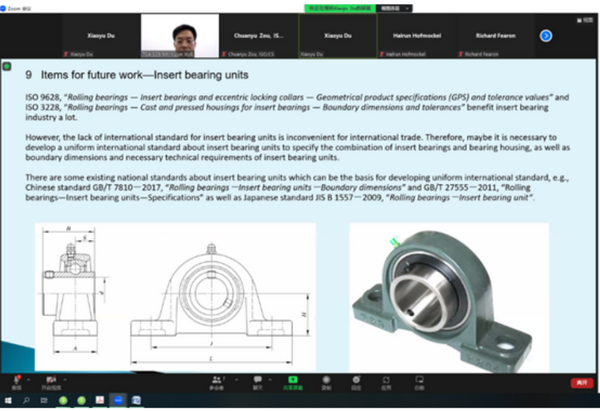This screenshot has width=600, height=411.
Task: Select the Richard Fearon participant tile
Action: [x=496, y=36]
